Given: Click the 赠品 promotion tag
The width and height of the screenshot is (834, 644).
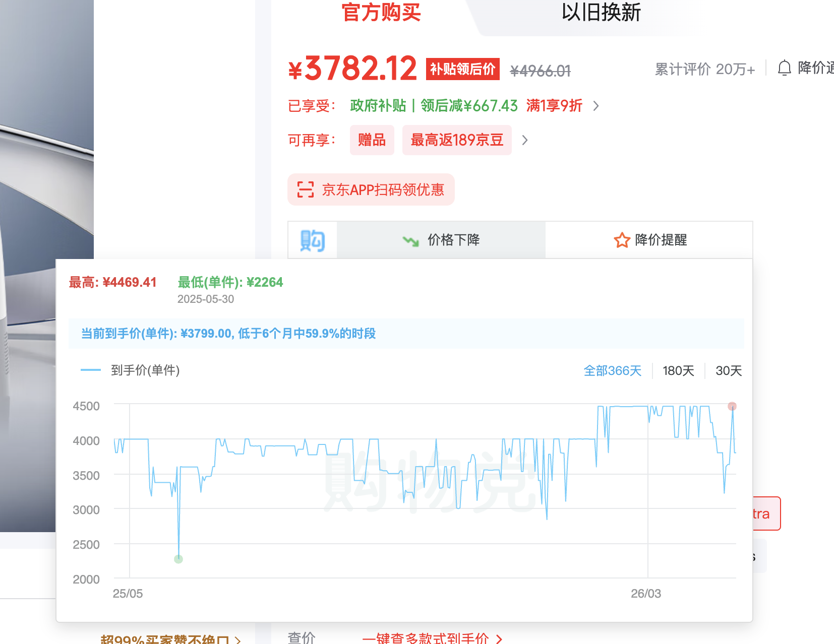Looking at the screenshot, I should (372, 140).
